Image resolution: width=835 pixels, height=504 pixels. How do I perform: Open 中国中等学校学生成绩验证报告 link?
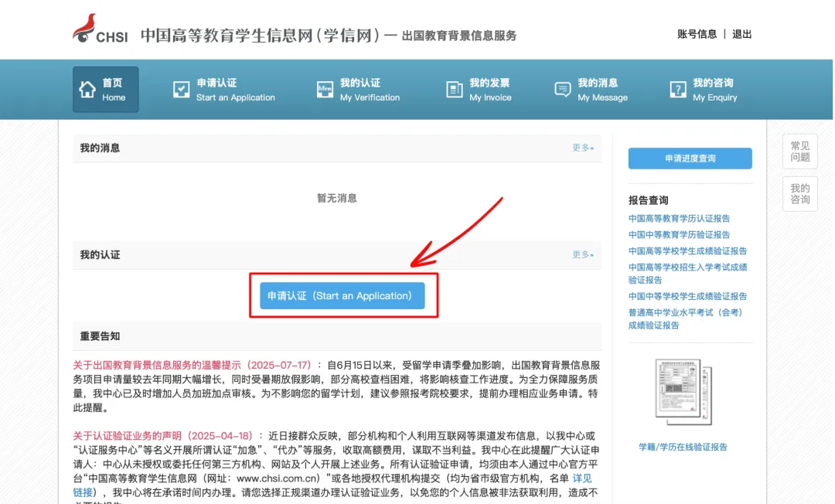click(x=687, y=296)
